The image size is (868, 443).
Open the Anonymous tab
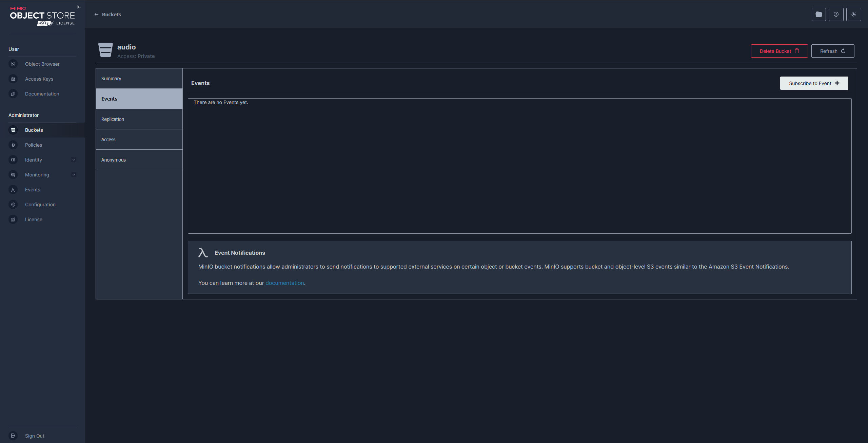pyautogui.click(x=139, y=160)
